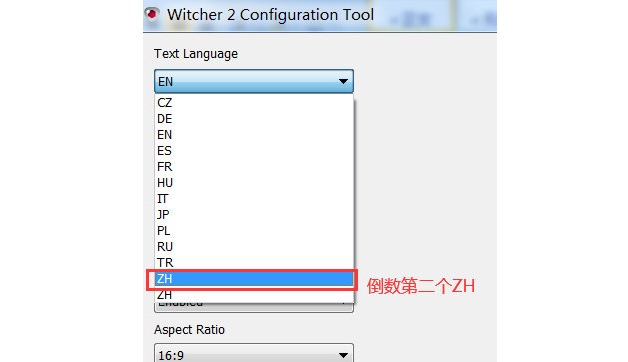Open the Aspect Ratio 16:9 dropdown
This screenshot has width=628, height=362.
click(x=254, y=354)
